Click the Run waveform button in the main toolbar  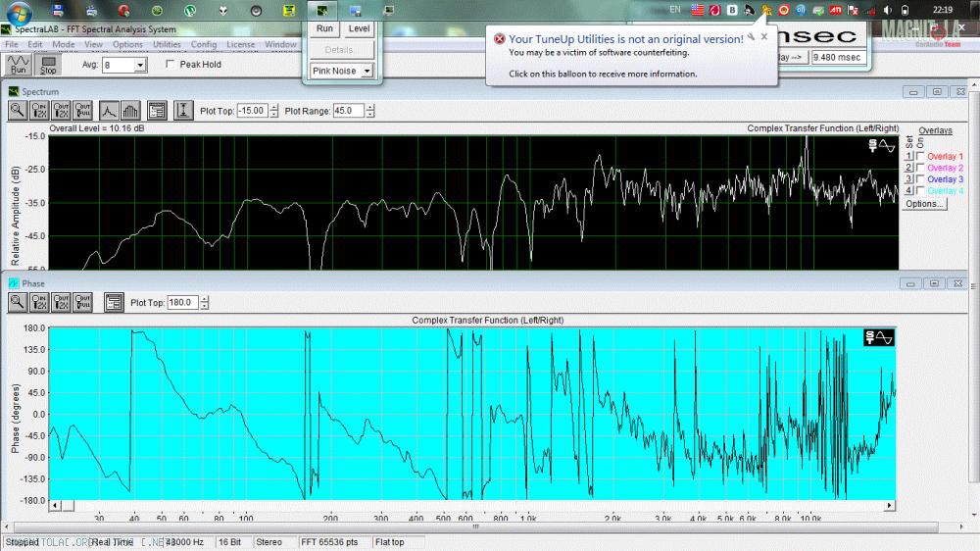pyautogui.click(x=18, y=65)
